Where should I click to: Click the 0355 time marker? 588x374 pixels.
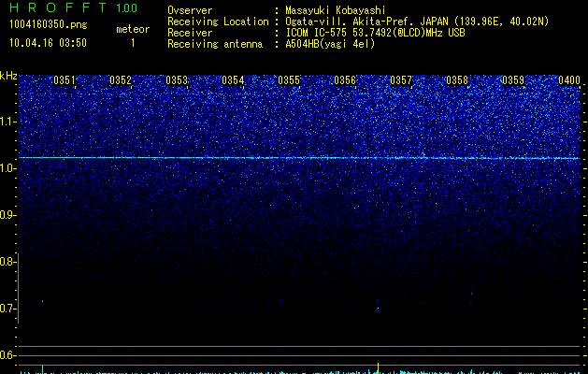[289, 80]
